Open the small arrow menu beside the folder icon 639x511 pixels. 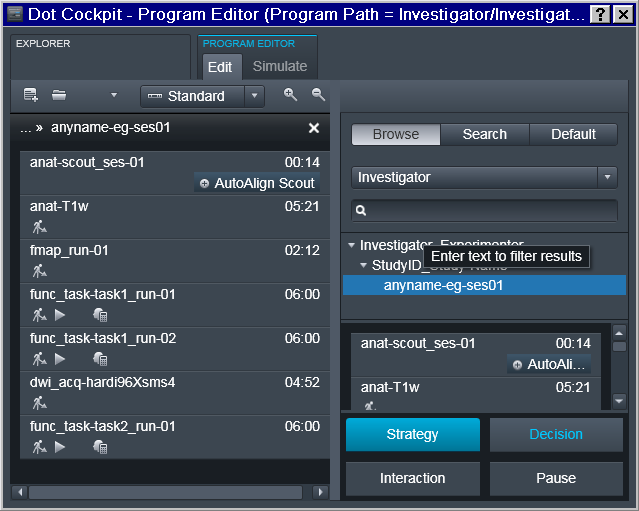pos(114,95)
